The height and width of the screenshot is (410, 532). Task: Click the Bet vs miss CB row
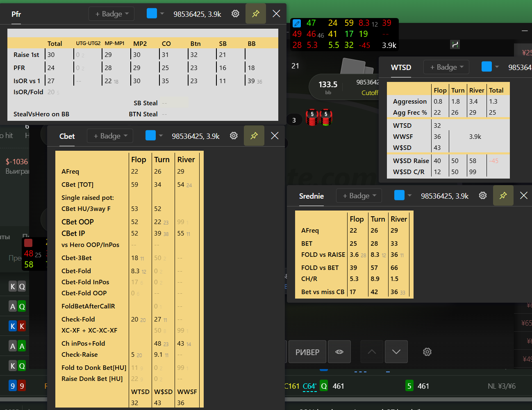pos(354,292)
